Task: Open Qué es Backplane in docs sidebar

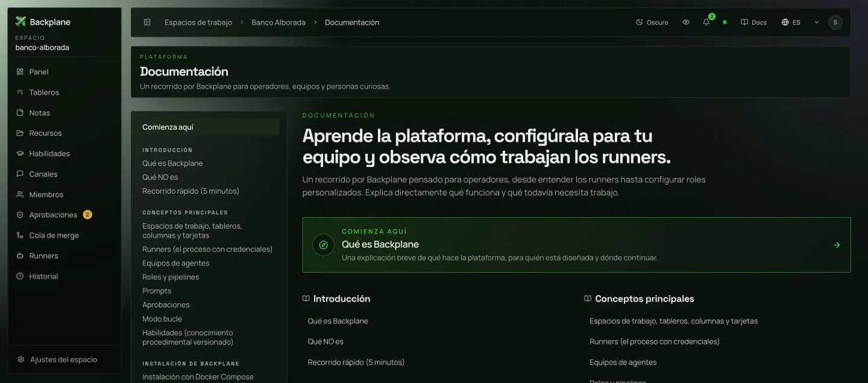Action: click(172, 163)
